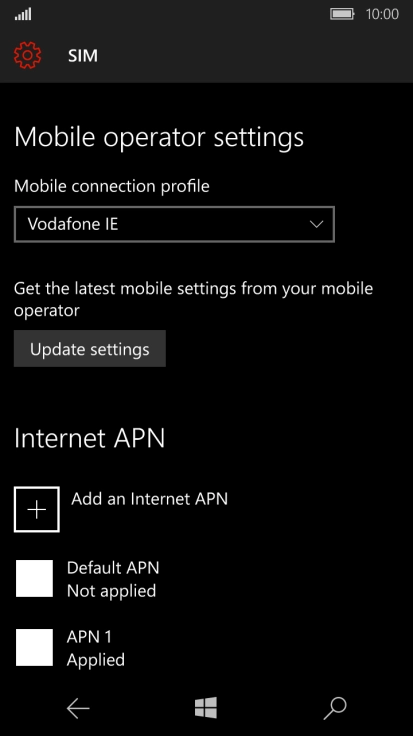Tap the Mobile operator settings heading
Image resolution: width=413 pixels, height=736 pixels.
159,138
